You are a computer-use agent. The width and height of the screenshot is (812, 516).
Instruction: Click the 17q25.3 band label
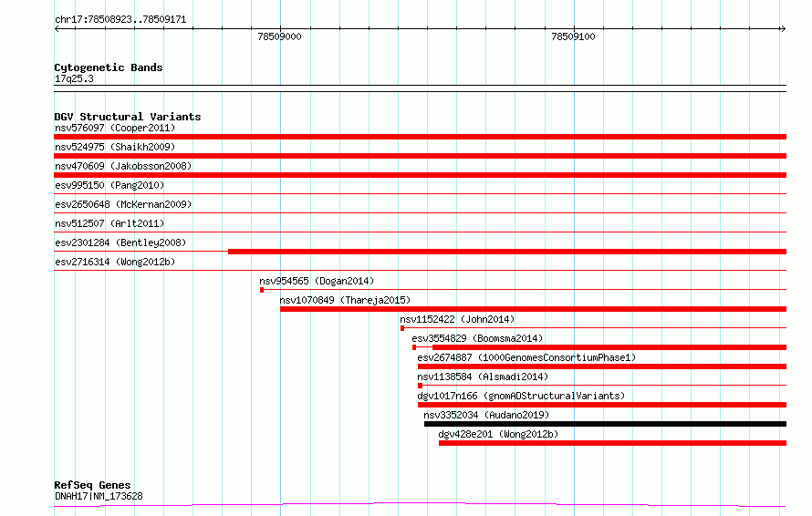(74, 78)
